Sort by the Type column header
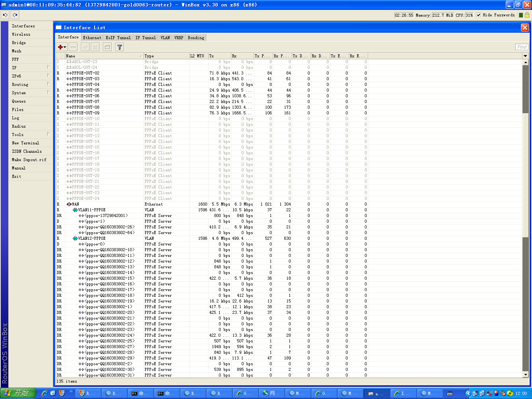The image size is (532, 399). pyautogui.click(x=166, y=56)
